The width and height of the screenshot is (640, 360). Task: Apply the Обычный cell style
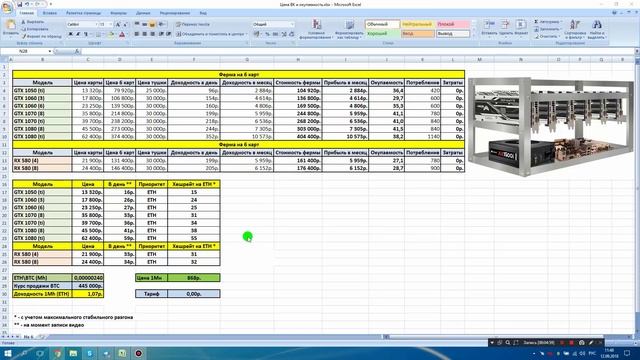[x=382, y=24]
